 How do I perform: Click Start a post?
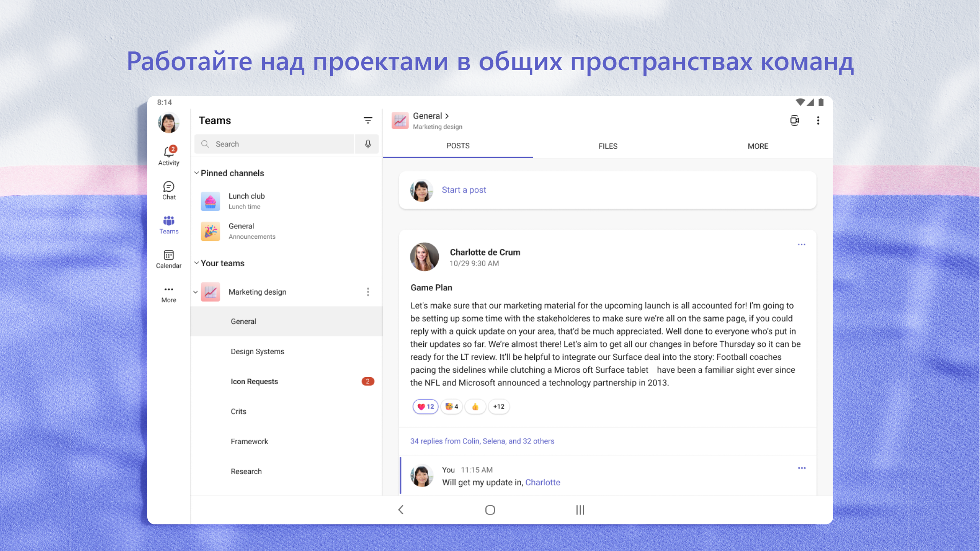pos(464,190)
